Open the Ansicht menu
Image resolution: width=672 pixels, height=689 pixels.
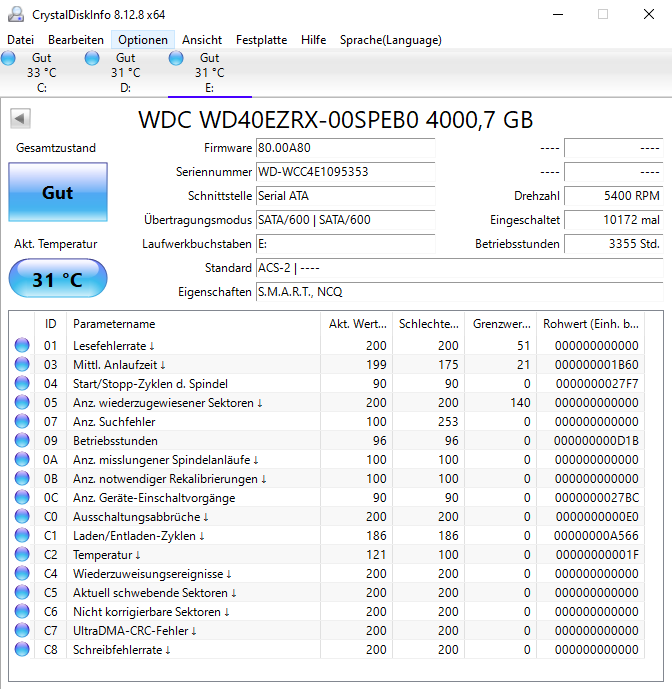[202, 40]
